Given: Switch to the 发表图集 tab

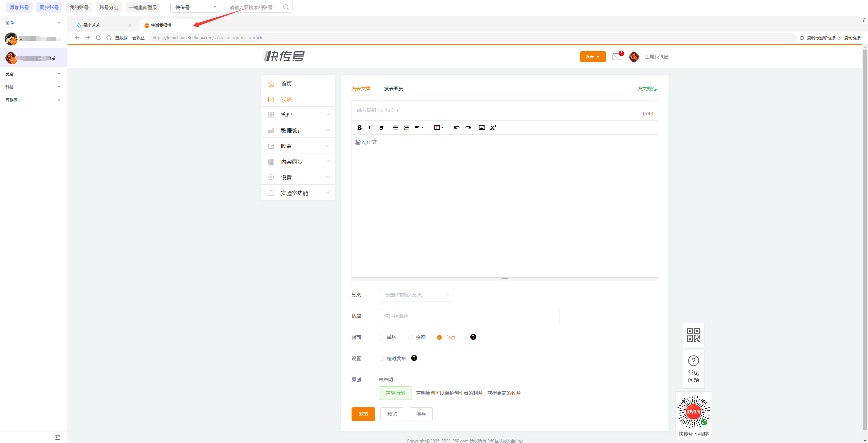Looking at the screenshot, I should (393, 89).
